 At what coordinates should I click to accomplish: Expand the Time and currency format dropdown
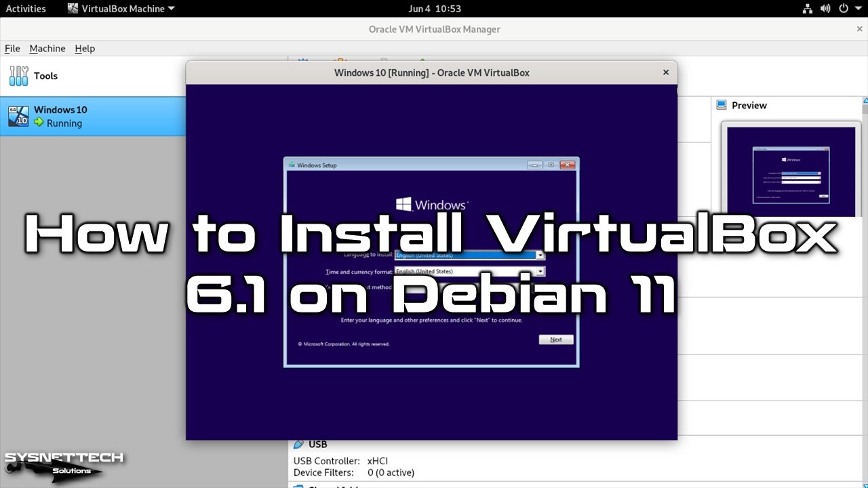[540, 271]
